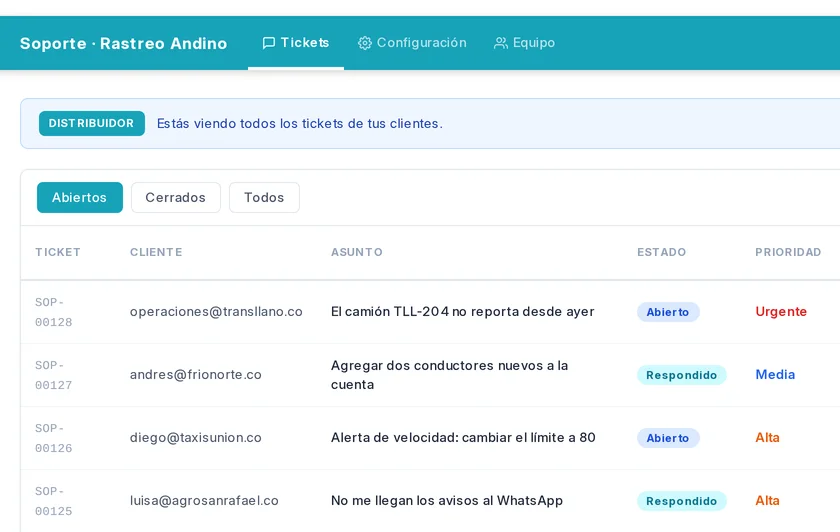Open ticket SOP-00128
Viewport: 840px width, 532px height.
click(54, 312)
